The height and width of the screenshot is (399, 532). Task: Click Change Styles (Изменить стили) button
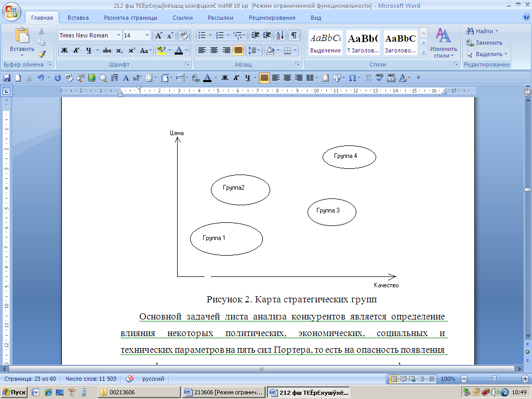pyautogui.click(x=444, y=43)
